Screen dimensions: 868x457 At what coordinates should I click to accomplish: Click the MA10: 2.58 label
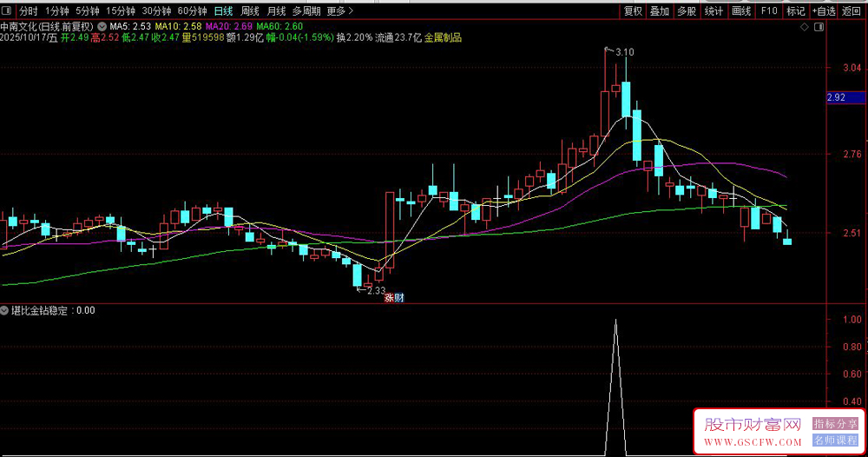tap(178, 26)
